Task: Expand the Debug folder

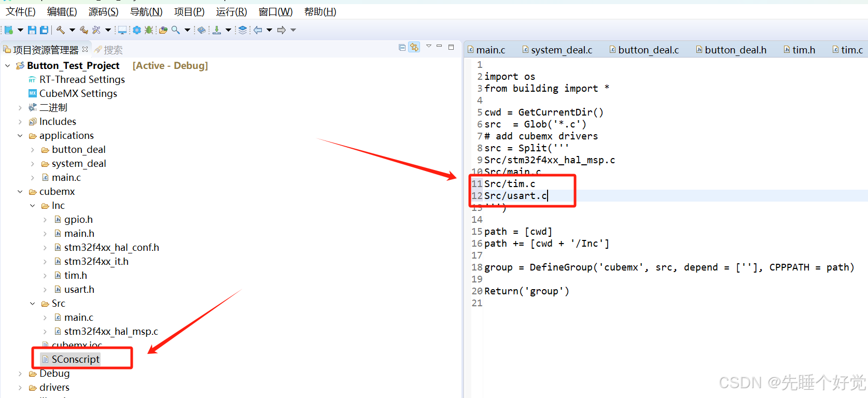Action: click(x=20, y=374)
